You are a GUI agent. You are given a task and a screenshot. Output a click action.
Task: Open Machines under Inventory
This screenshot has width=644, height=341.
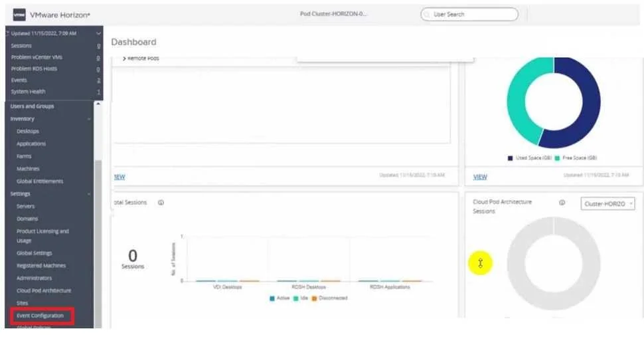28,169
